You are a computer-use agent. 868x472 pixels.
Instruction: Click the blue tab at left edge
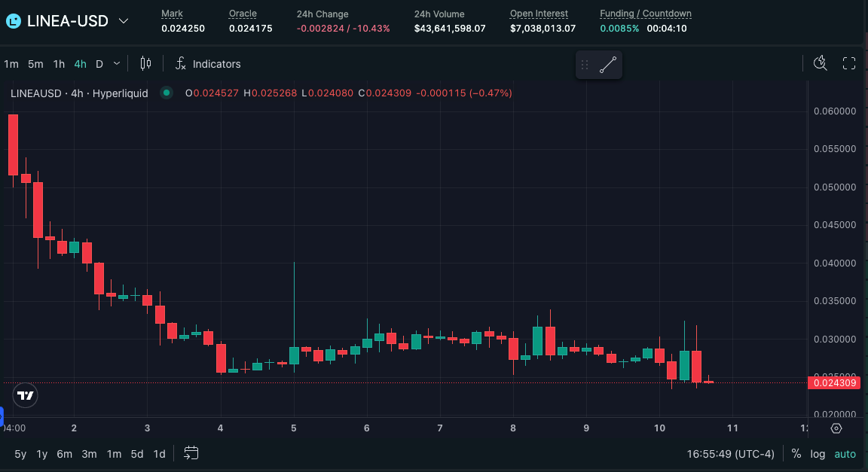[x=2, y=416]
